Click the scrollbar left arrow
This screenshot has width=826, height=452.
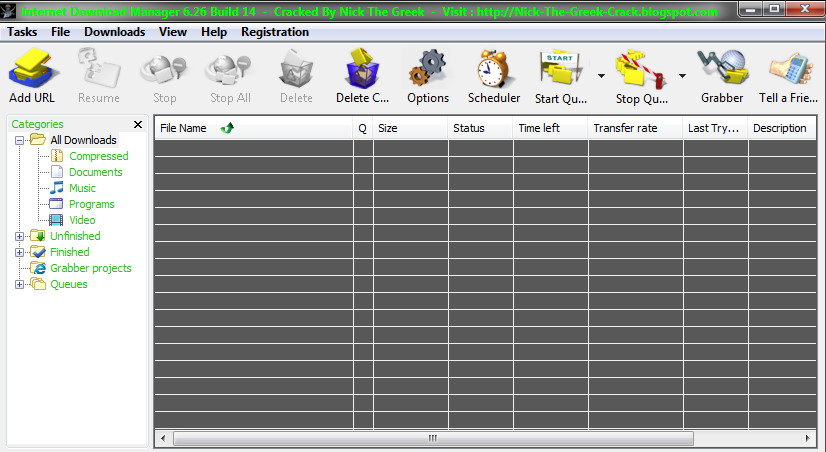click(163, 438)
